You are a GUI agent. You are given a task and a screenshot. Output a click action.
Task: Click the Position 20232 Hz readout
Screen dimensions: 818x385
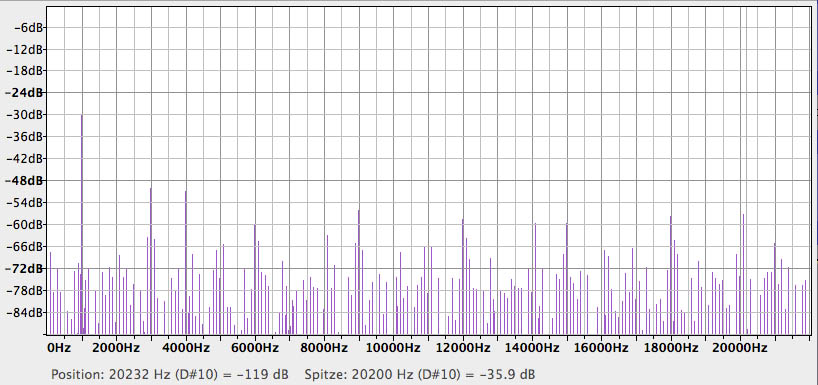pos(170,375)
